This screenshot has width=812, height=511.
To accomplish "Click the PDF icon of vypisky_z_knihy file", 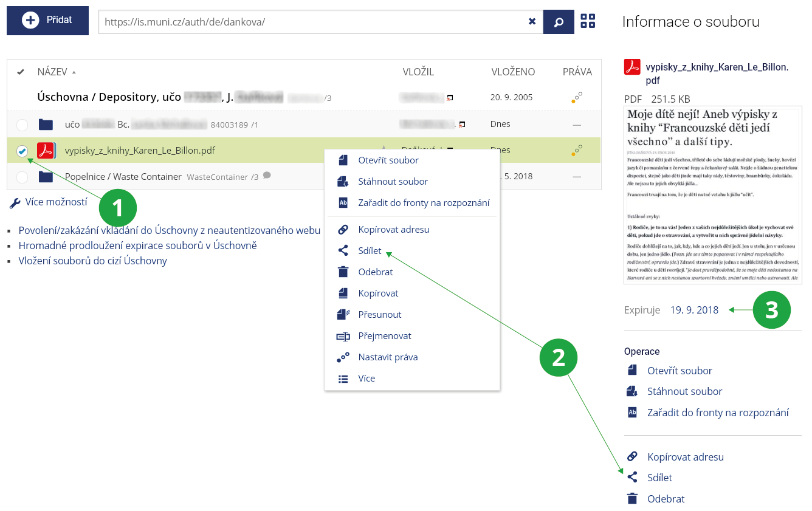I will (x=46, y=151).
